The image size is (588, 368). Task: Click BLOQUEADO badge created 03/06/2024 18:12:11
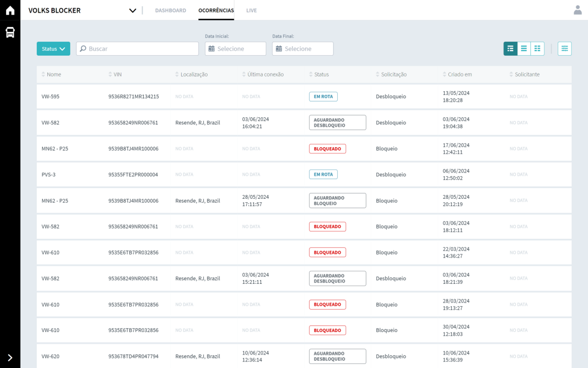tap(328, 226)
